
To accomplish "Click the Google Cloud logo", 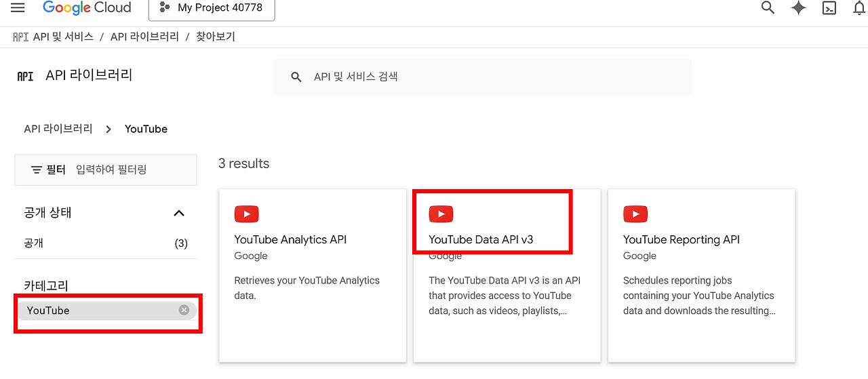I will (87, 7).
